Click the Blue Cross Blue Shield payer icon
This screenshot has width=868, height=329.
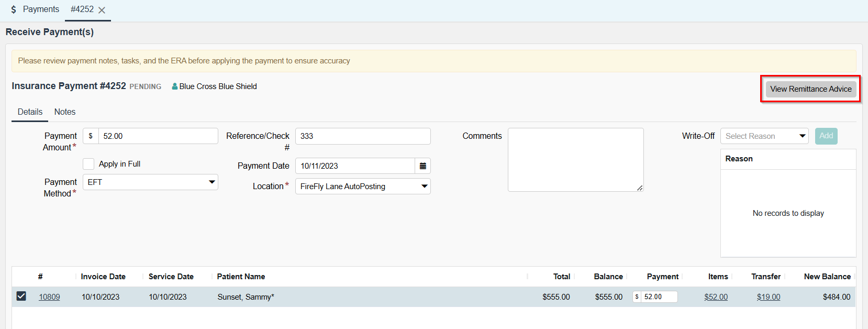(x=175, y=86)
